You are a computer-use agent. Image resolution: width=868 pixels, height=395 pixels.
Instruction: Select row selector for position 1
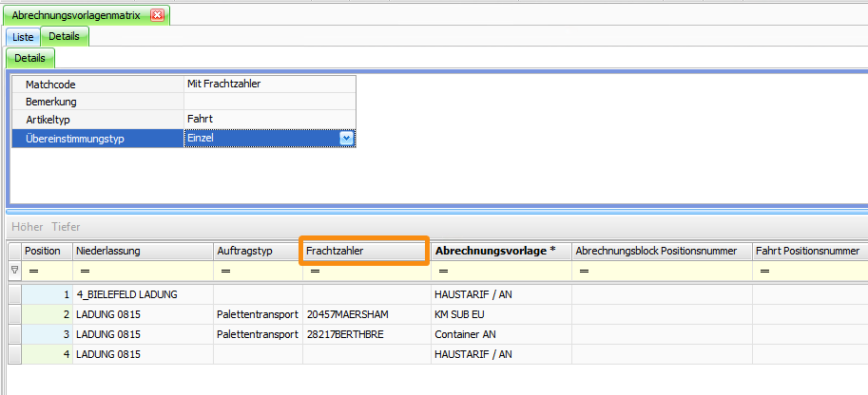click(x=14, y=294)
